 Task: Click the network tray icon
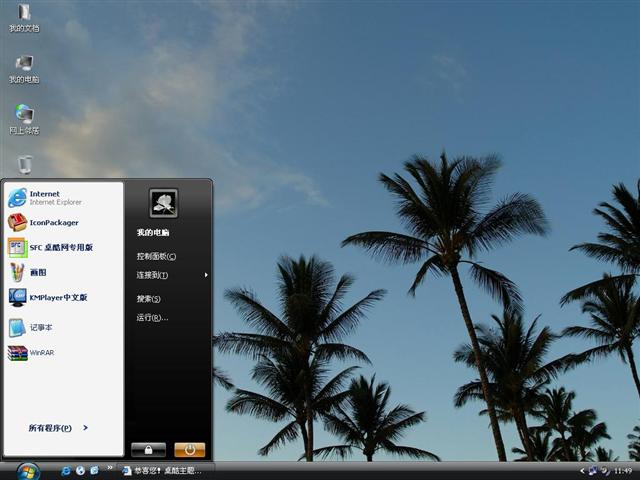(593, 471)
